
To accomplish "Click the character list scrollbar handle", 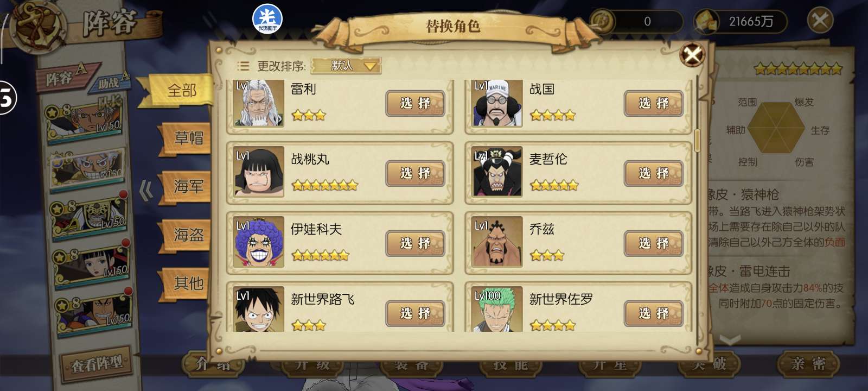I will [x=697, y=140].
